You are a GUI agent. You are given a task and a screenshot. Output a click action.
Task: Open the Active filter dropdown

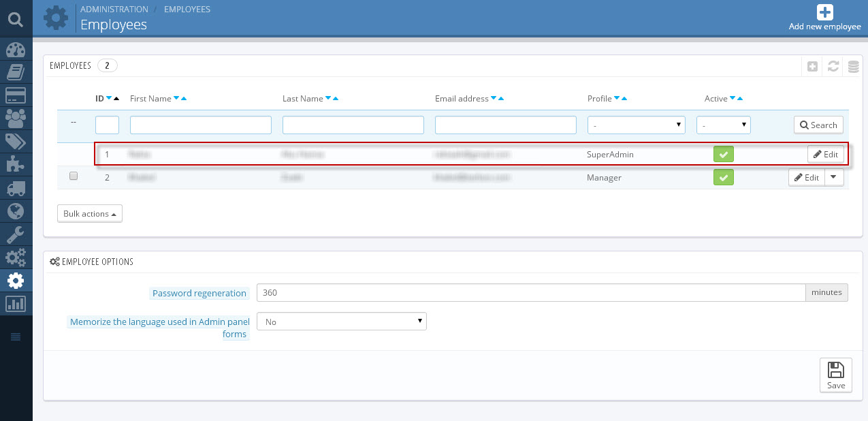[x=724, y=125]
